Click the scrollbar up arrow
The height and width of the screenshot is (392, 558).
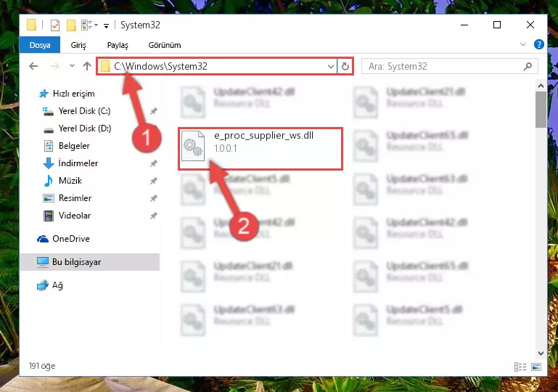pos(541,86)
